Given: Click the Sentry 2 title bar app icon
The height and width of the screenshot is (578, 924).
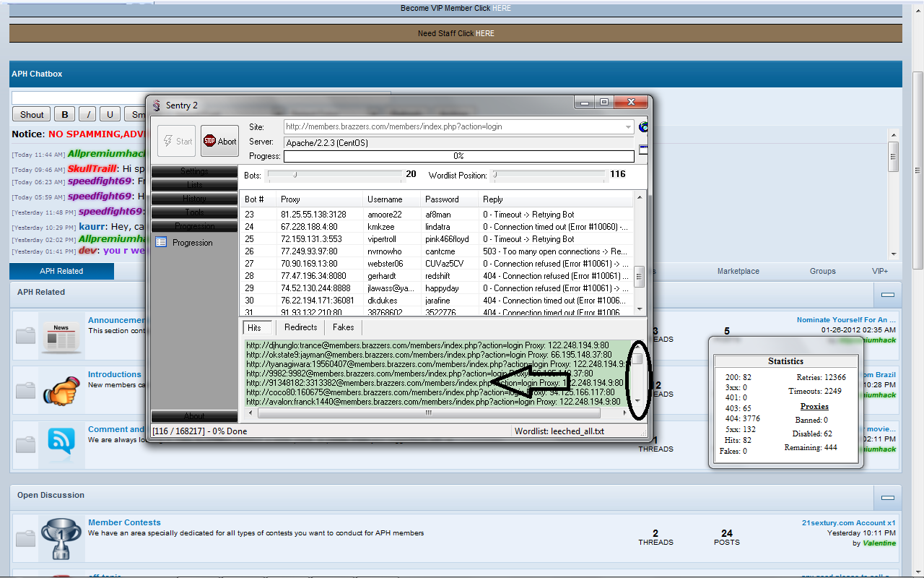Looking at the screenshot, I should pos(157,105).
